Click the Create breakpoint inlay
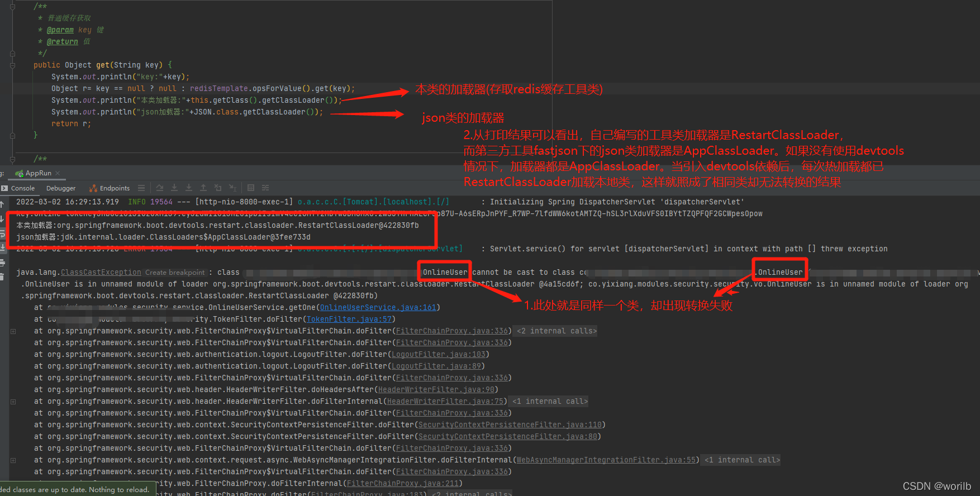 175,272
